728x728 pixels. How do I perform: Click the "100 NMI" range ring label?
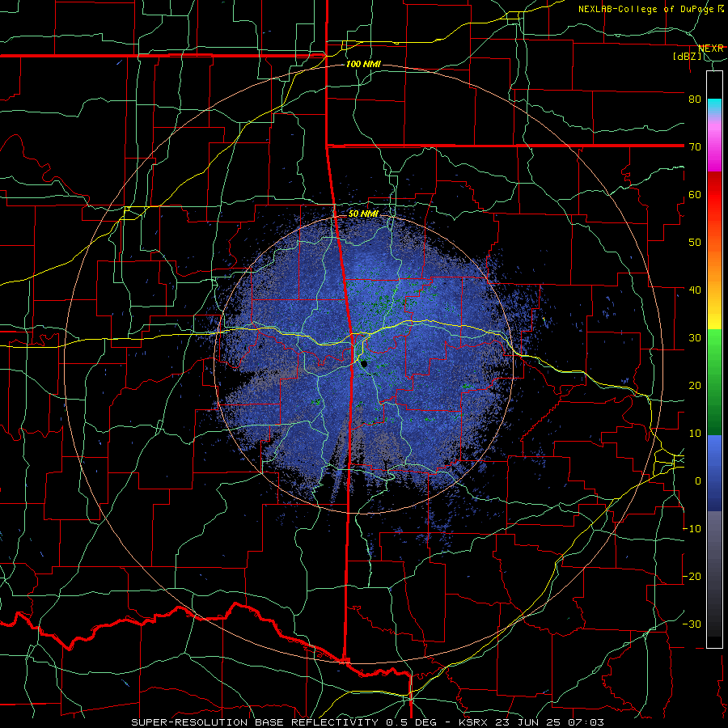coord(363,64)
